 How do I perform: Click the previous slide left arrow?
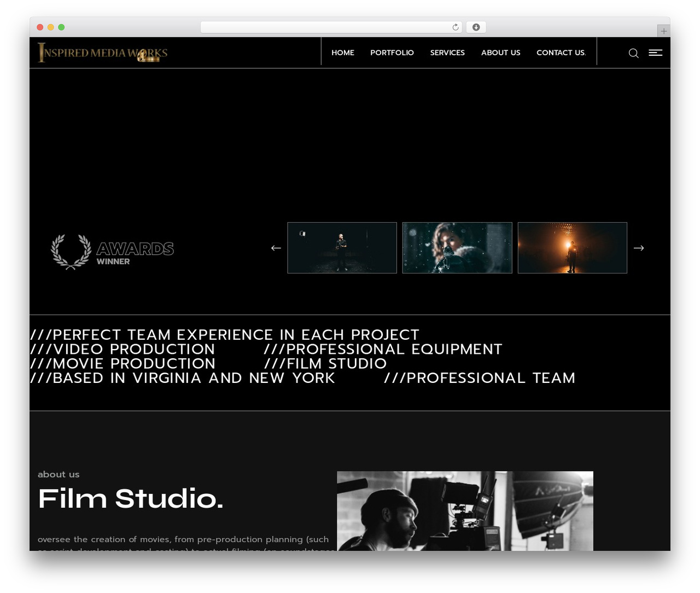[x=276, y=248]
